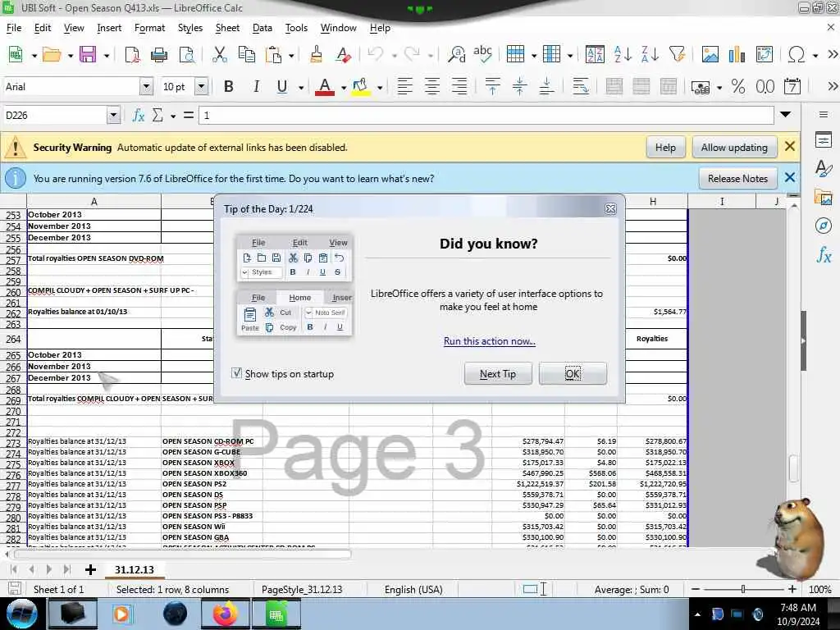Click the Insert Image icon
The image size is (840, 630).
click(710, 54)
